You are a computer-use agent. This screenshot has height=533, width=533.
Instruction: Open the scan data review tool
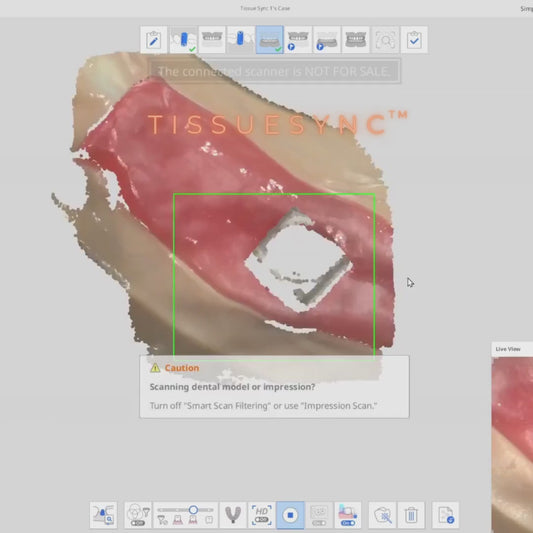(104, 515)
